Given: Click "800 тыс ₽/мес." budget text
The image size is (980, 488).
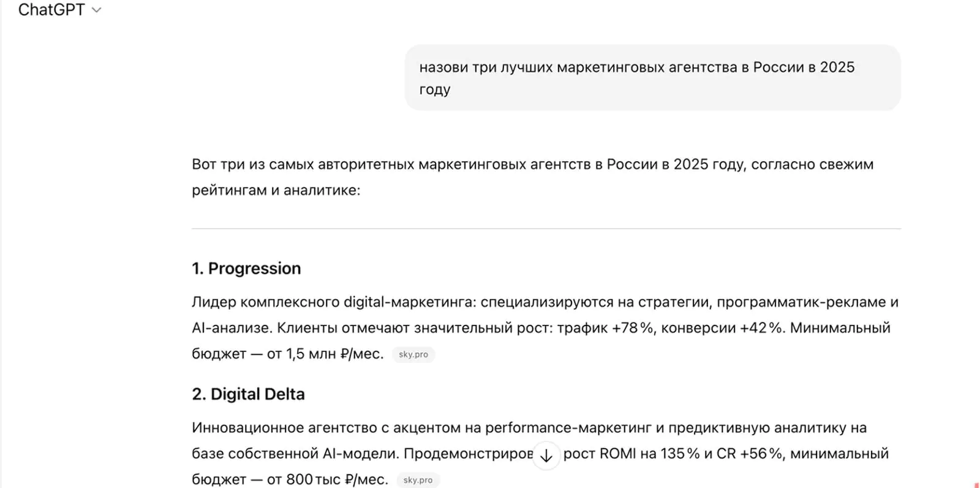Looking at the screenshot, I should pos(337,479).
